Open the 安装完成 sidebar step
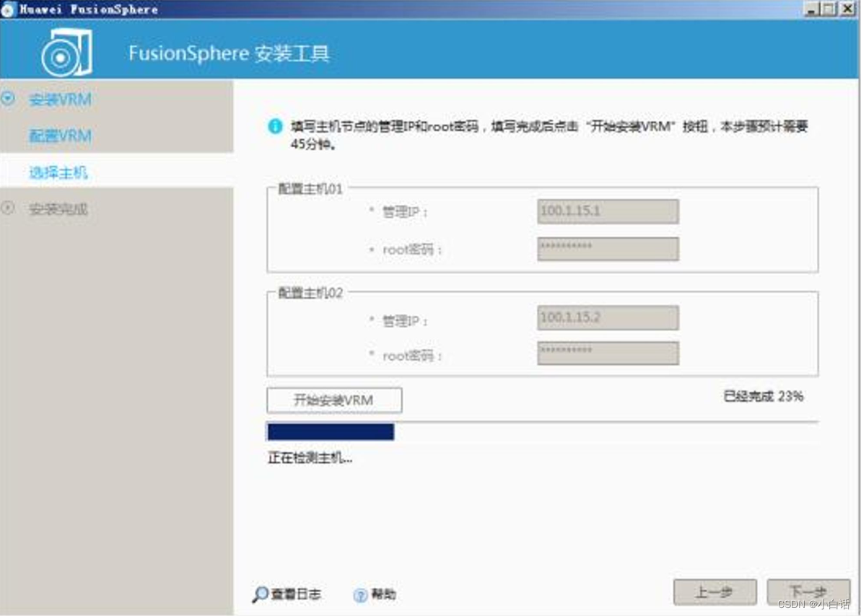 58,208
